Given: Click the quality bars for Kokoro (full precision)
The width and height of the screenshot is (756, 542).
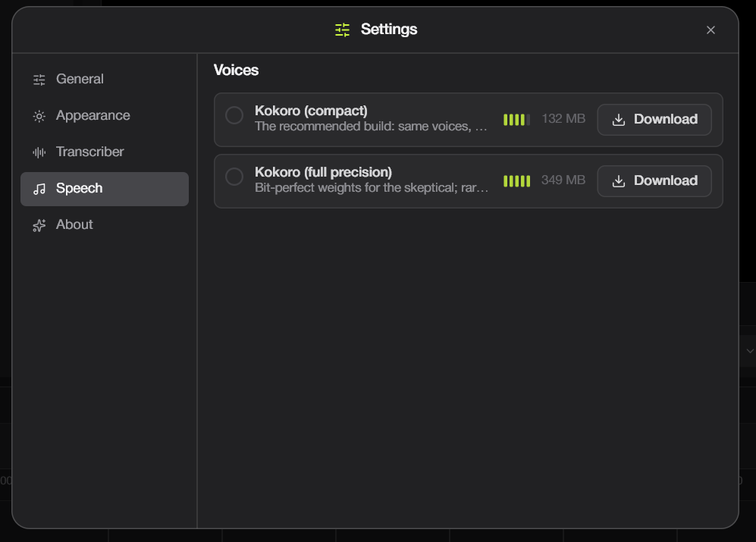Looking at the screenshot, I should coord(516,181).
